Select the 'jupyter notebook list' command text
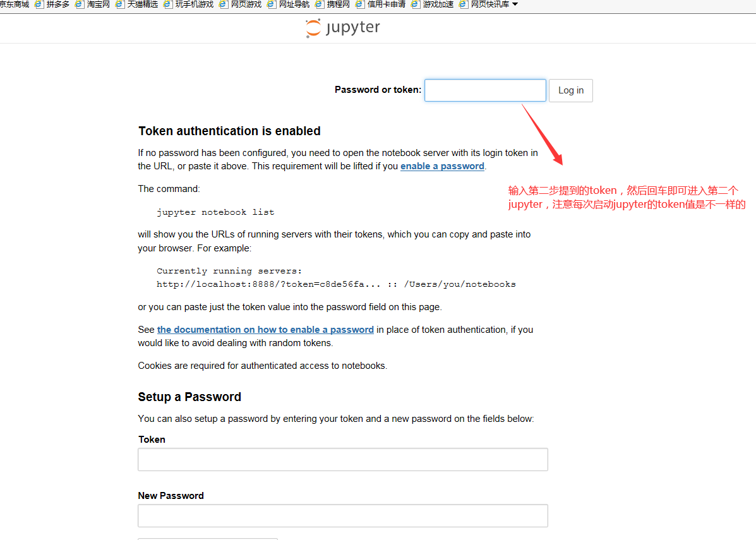 [x=215, y=212]
